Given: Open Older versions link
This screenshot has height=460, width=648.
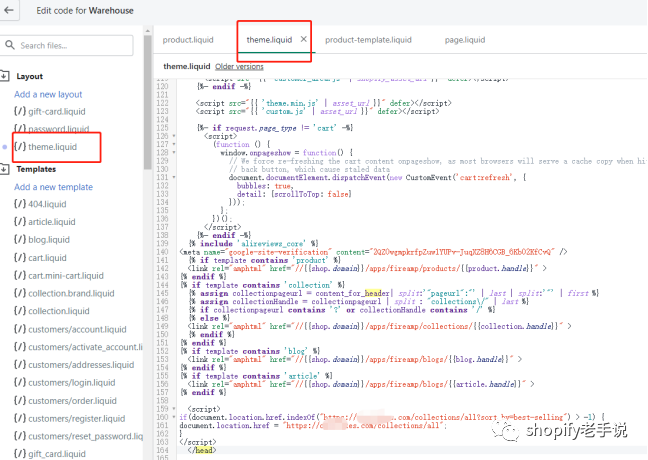Looking at the screenshot, I should click(239, 66).
